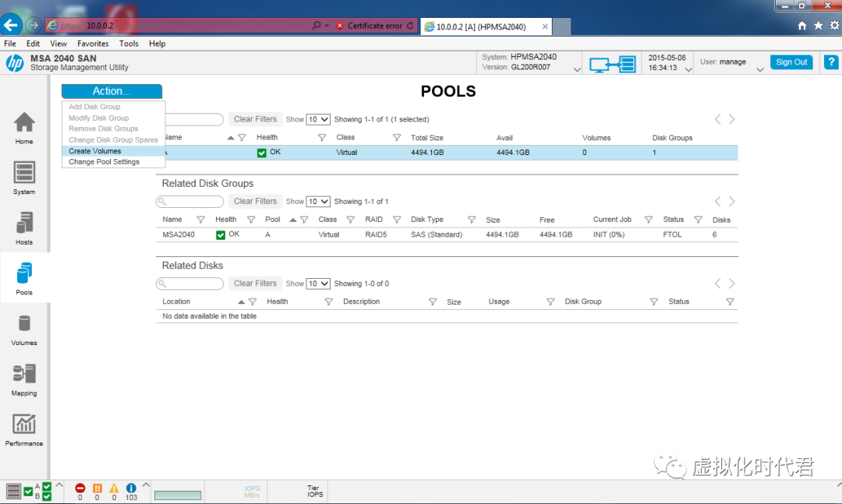Click the informational events blue icon
The image size is (842, 504).
click(x=131, y=488)
